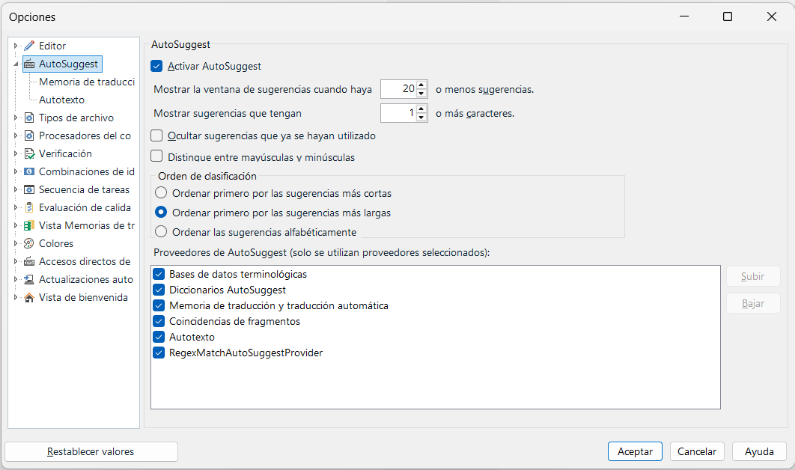Viewport: 795px width, 470px height.
Task: Uncheck Activar AutoSuggest checkbox
Action: [157, 66]
